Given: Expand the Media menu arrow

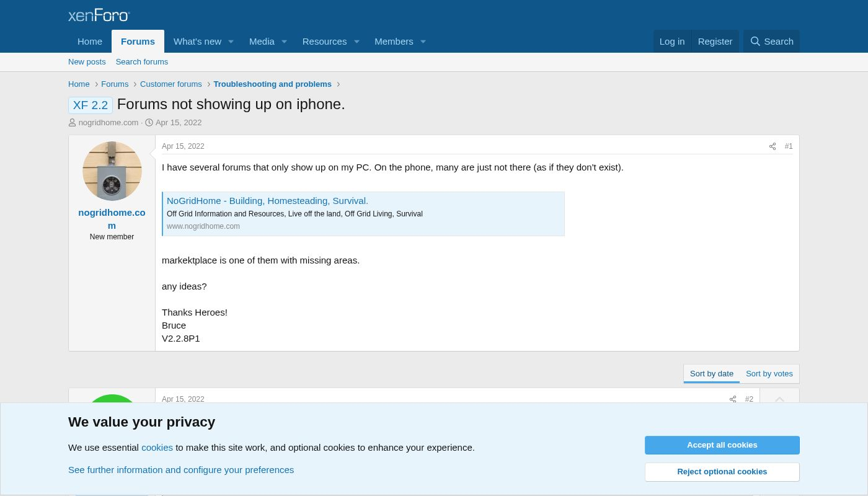Looking at the screenshot, I should pyautogui.click(x=284, y=42).
